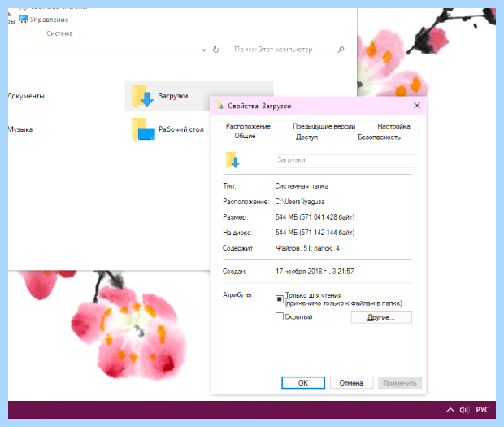
Task: Click the На диске value 571 142 144 байт
Action: click(327, 233)
